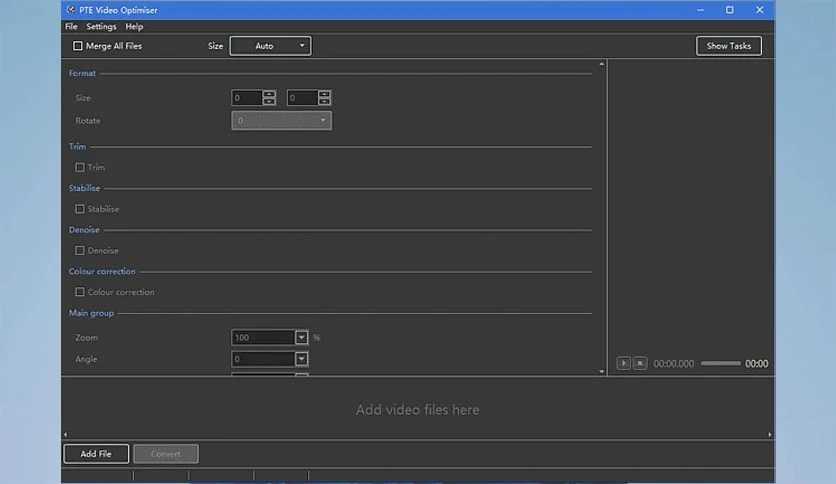The height and width of the screenshot is (484, 836).
Task: Click the play button in preview panel
Action: tap(623, 364)
